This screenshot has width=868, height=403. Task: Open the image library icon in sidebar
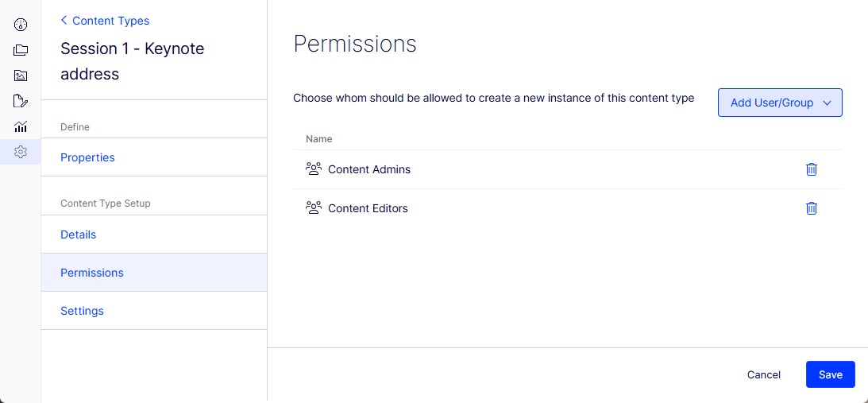click(x=21, y=76)
